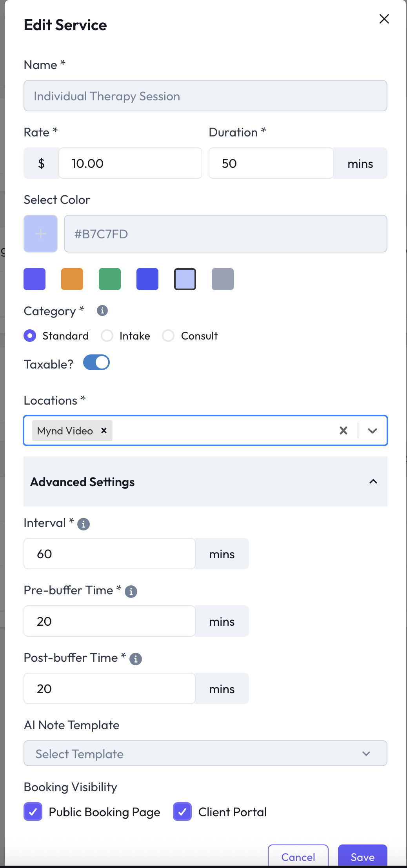Screen dimensions: 407x868
Task: Remove the Mynd Video location tag
Action: pos(104,430)
